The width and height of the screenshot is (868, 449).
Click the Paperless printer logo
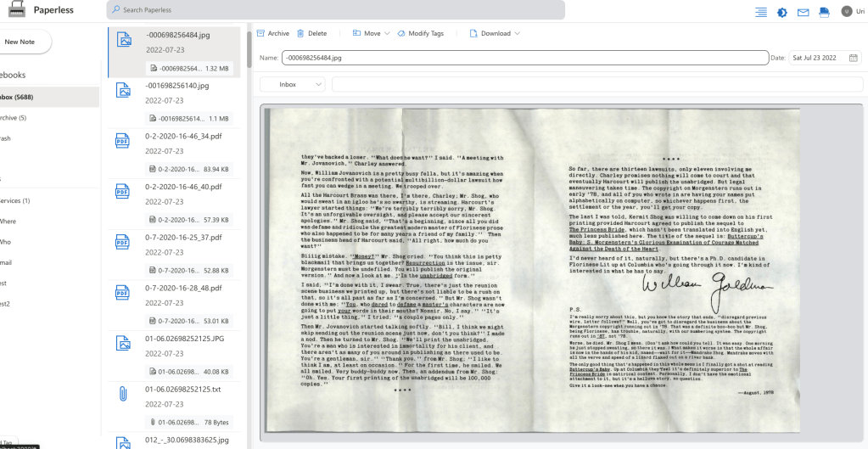[14, 10]
